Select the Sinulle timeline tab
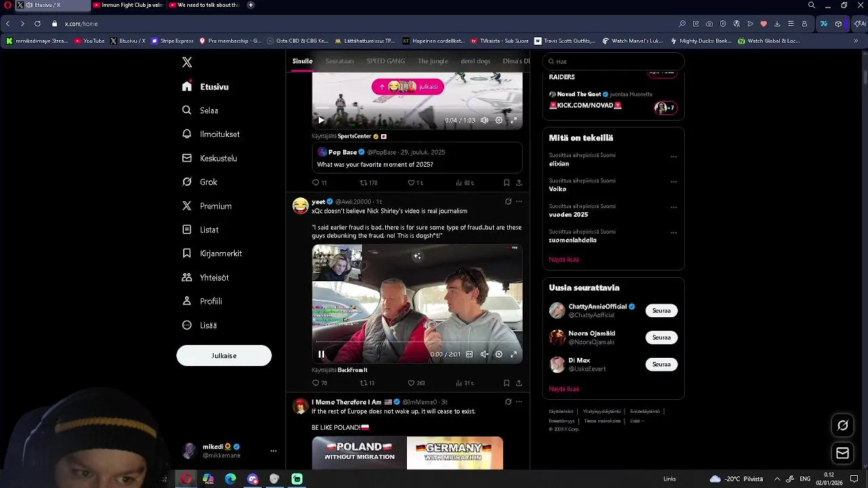This screenshot has height=488, width=868. point(302,61)
